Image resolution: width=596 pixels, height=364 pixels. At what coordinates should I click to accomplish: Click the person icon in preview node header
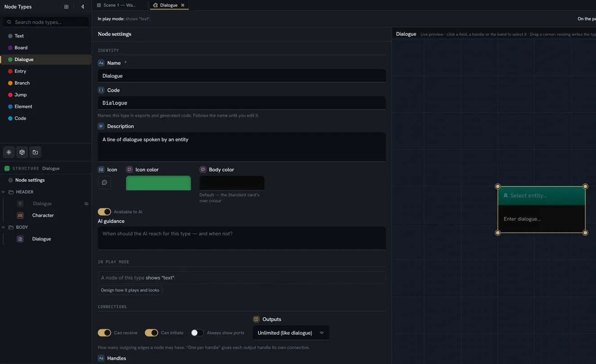506,195
